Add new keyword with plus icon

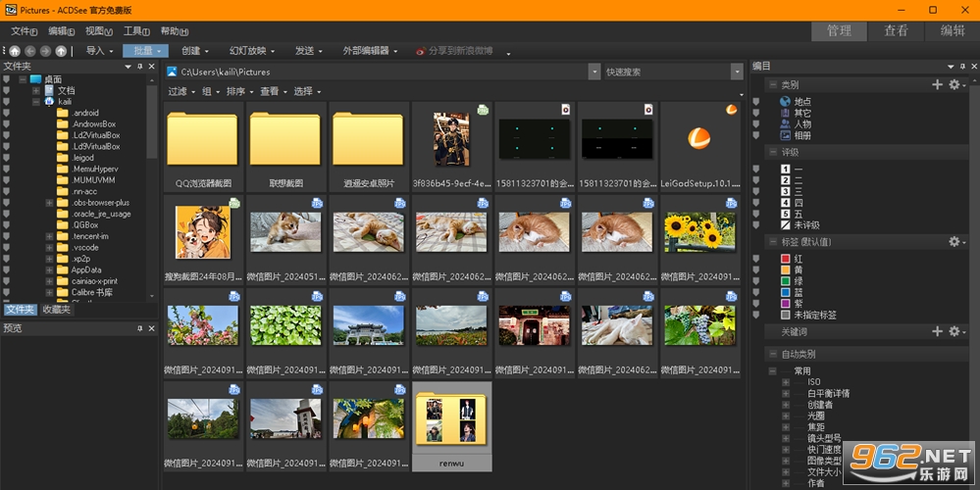click(x=937, y=331)
